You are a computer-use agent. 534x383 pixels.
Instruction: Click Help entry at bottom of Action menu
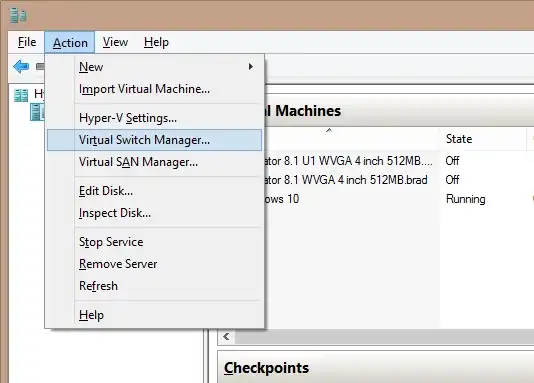coord(155,315)
